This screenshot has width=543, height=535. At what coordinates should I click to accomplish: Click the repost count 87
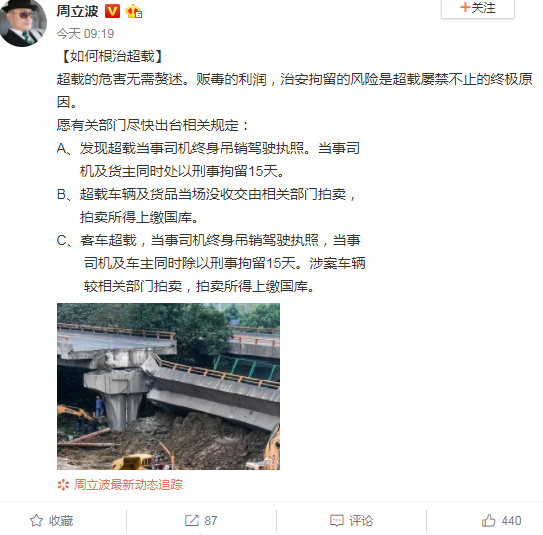tap(211, 520)
